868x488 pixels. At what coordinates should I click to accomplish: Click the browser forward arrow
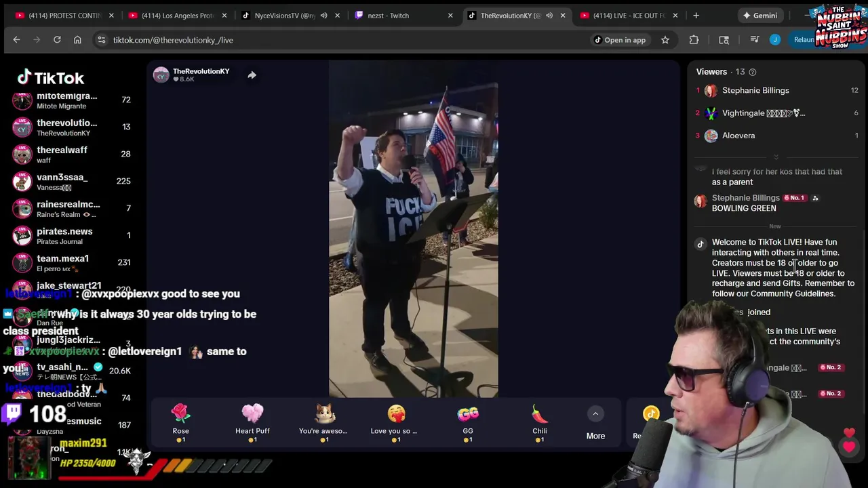coord(37,40)
